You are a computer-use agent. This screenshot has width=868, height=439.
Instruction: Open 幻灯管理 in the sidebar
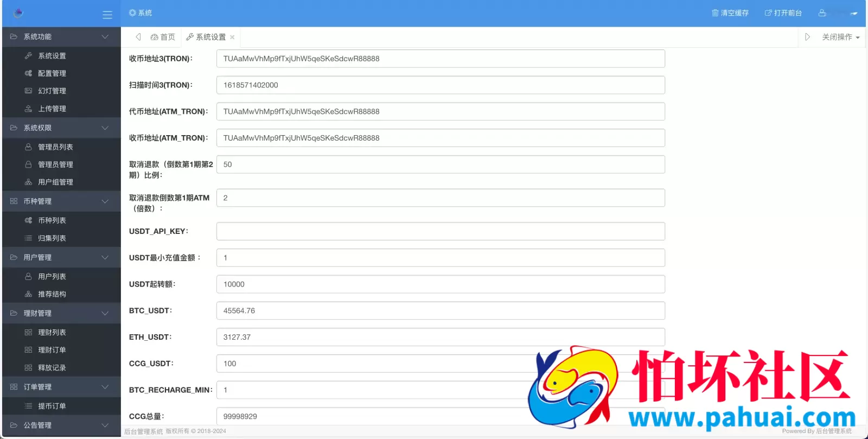(52, 91)
